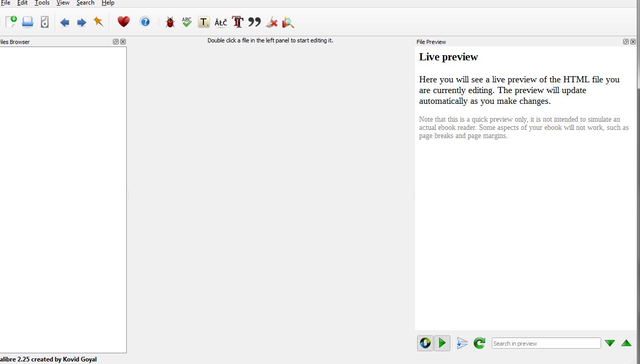The image size is (640, 364).
Task: Open the File menu
Action: [5, 3]
